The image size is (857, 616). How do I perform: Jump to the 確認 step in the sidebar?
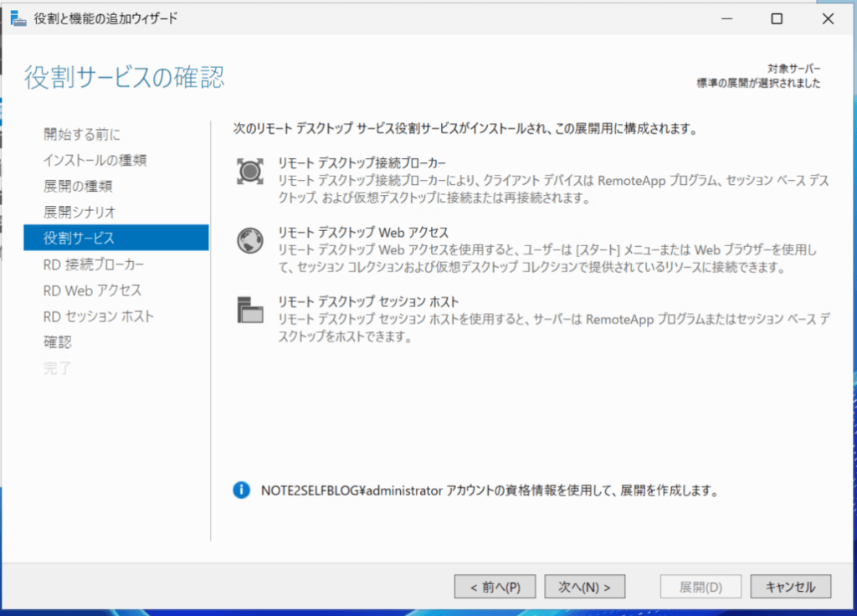59,341
